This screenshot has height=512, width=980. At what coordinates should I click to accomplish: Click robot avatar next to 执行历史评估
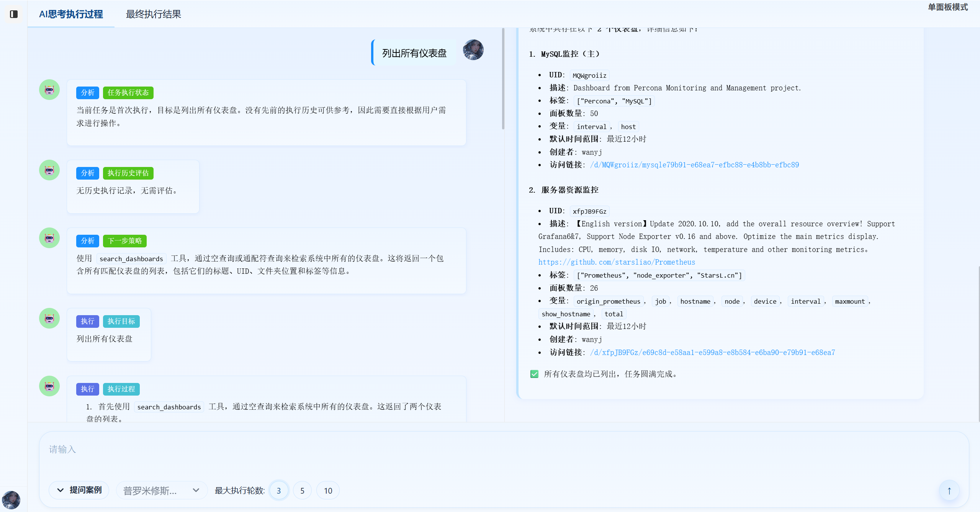49,170
